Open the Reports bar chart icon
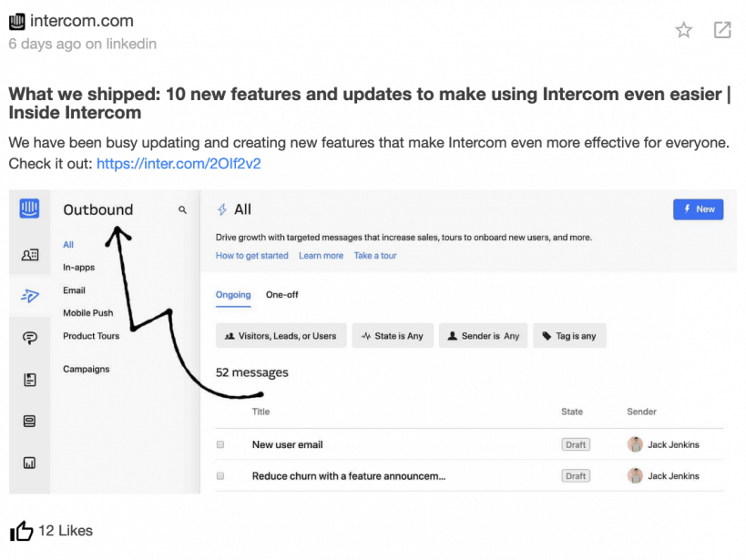 pyautogui.click(x=29, y=463)
